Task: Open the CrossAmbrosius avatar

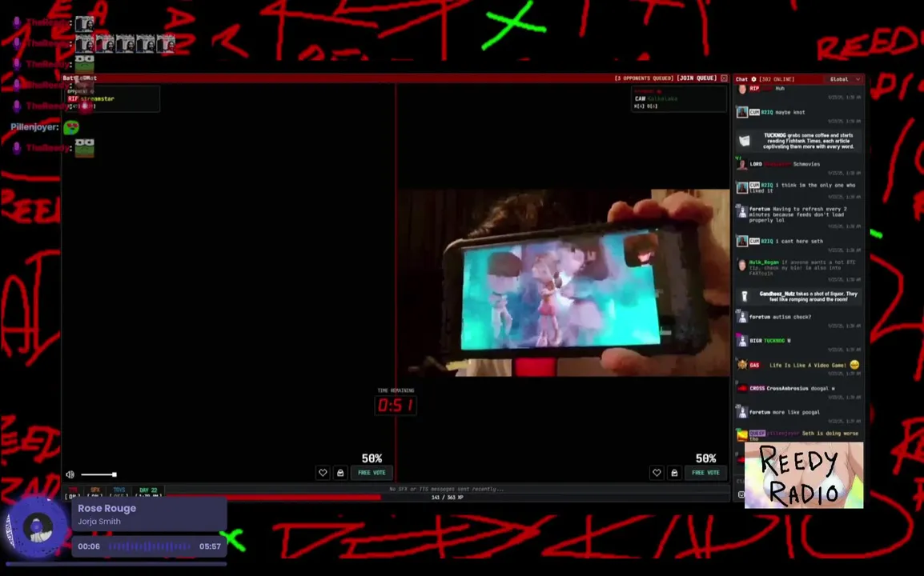Action: [742, 388]
